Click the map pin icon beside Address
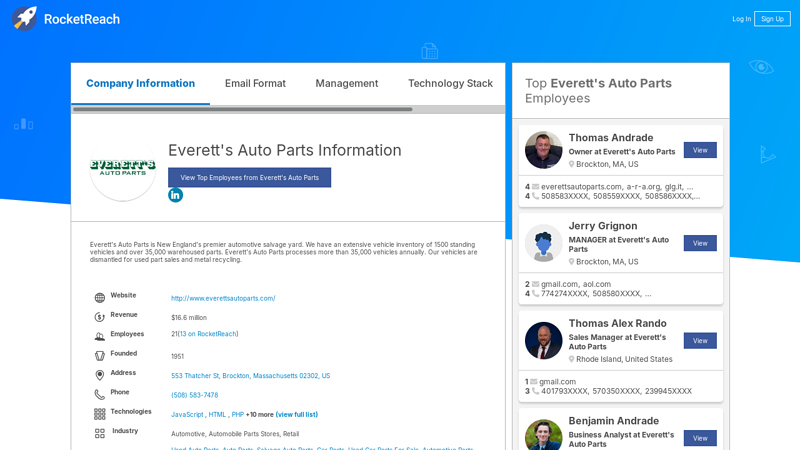Viewport: 800px width, 450px height. (x=99, y=375)
